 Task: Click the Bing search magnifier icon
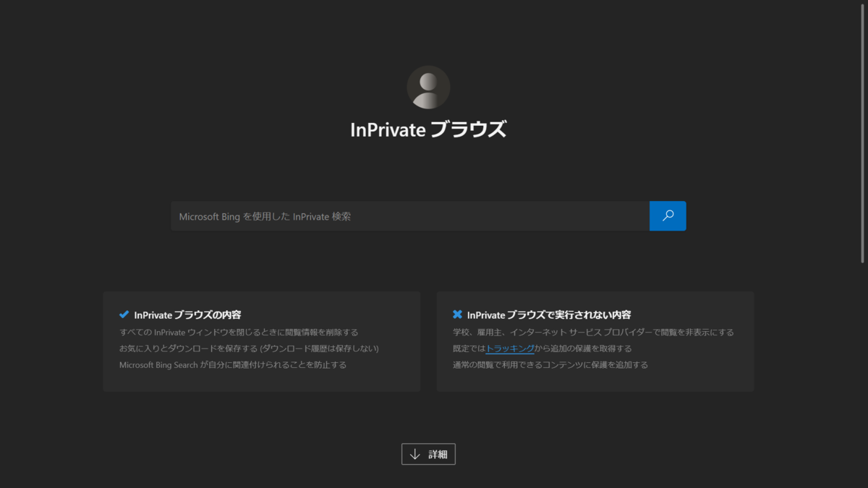667,215
